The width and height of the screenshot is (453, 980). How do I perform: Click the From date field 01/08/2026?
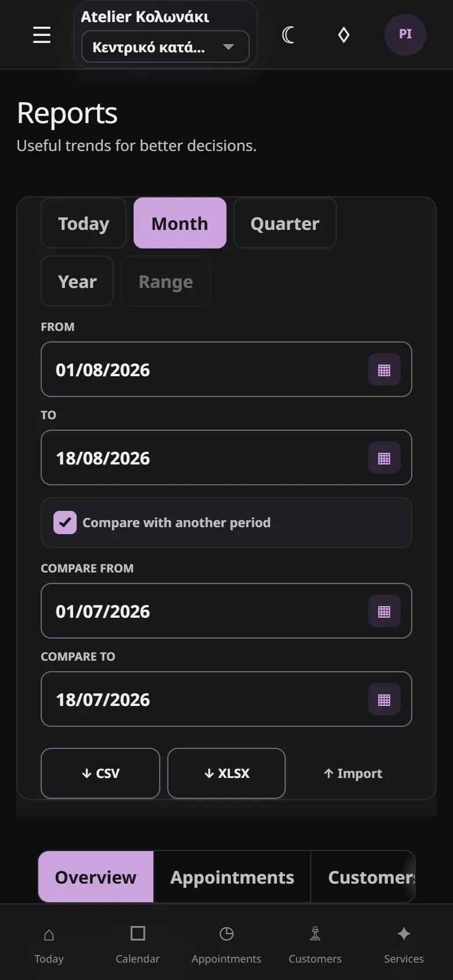(227, 370)
